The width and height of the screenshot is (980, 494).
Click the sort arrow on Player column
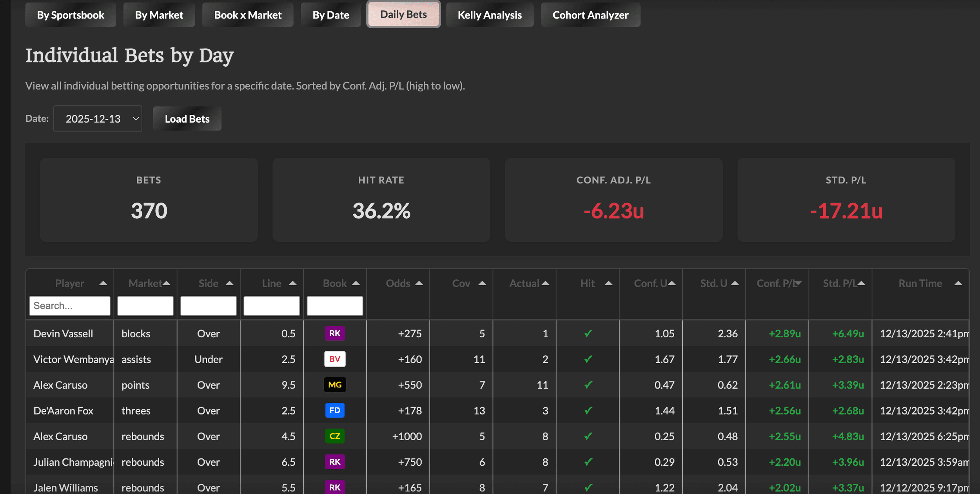pos(103,283)
